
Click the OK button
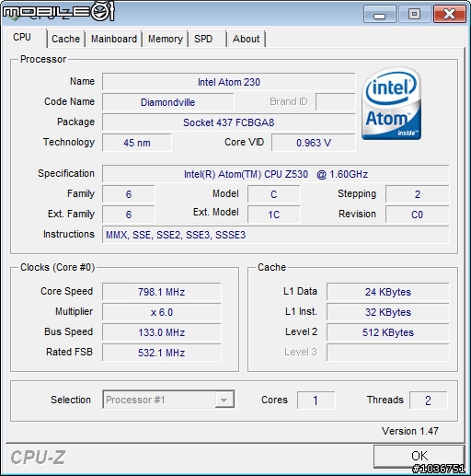click(419, 456)
